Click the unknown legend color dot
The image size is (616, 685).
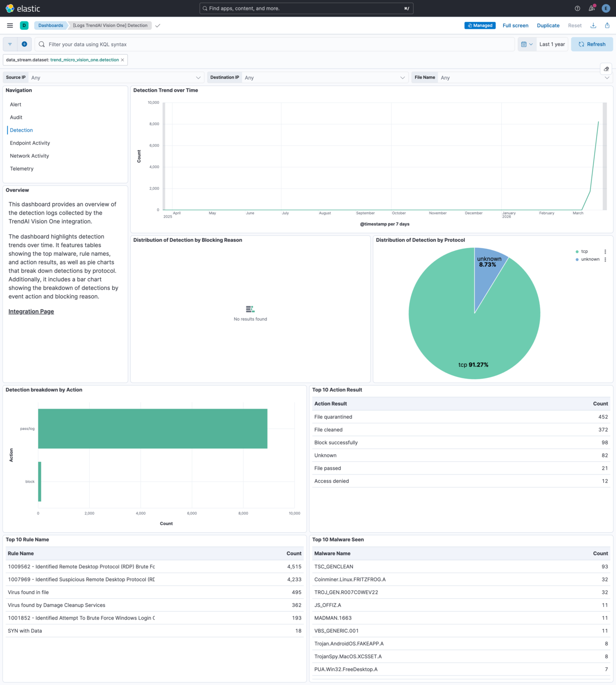click(577, 259)
